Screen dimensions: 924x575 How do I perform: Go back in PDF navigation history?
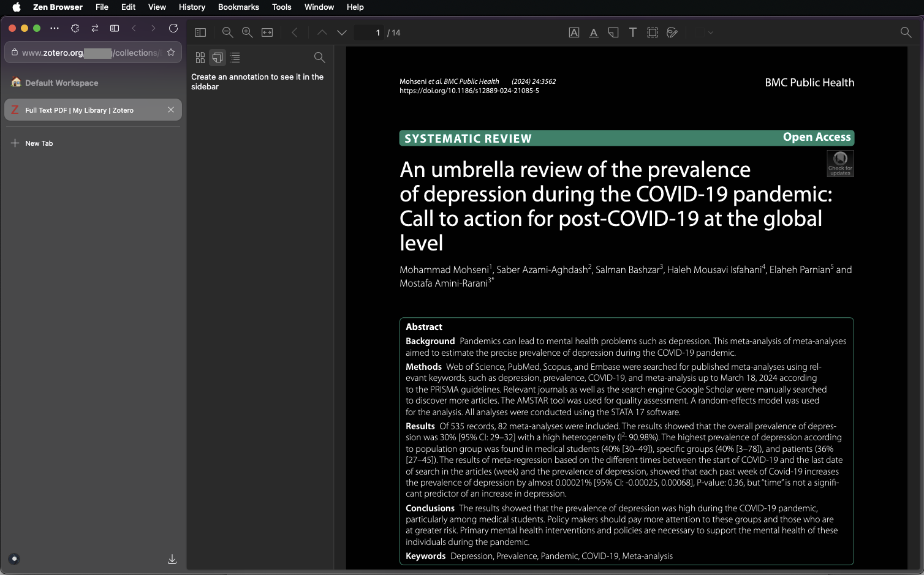(x=295, y=32)
